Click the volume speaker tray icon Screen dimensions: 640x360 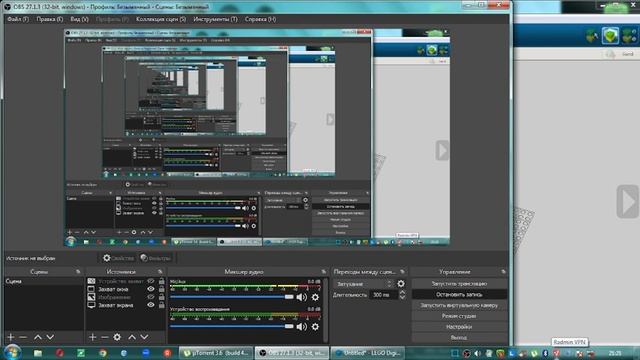(478, 353)
